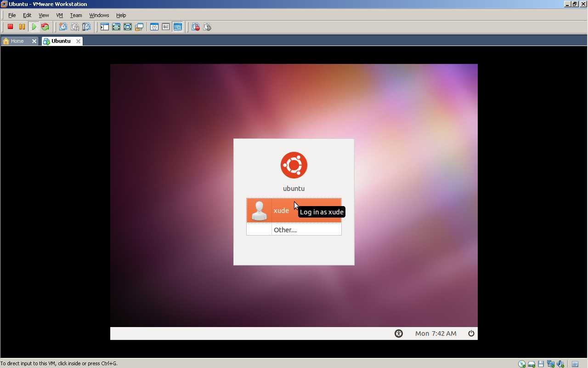The height and width of the screenshot is (368, 588).
Task: Click the CD/DVD drive status icon
Action: [x=522, y=364]
